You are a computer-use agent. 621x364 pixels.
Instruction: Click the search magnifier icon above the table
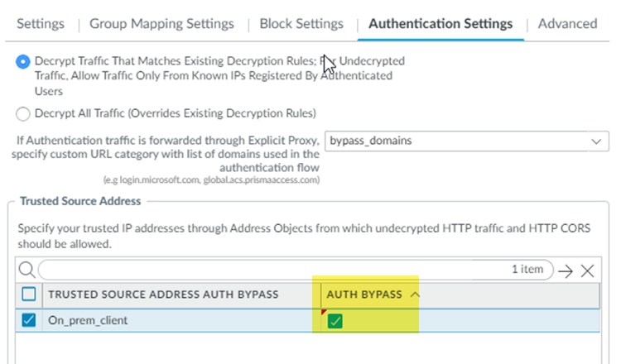[x=26, y=270]
